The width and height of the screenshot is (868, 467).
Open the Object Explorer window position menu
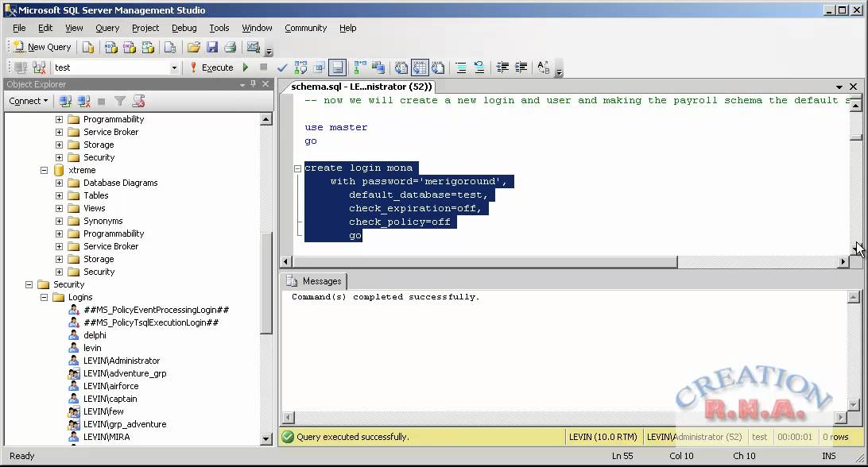(242, 85)
